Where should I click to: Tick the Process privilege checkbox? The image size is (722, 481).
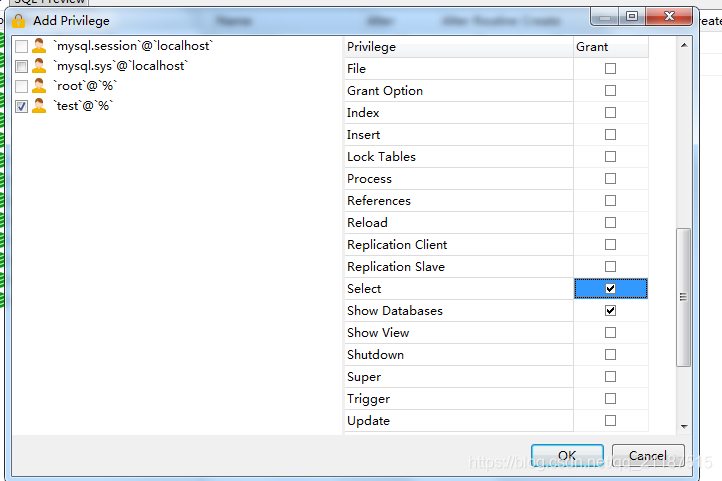(x=610, y=179)
